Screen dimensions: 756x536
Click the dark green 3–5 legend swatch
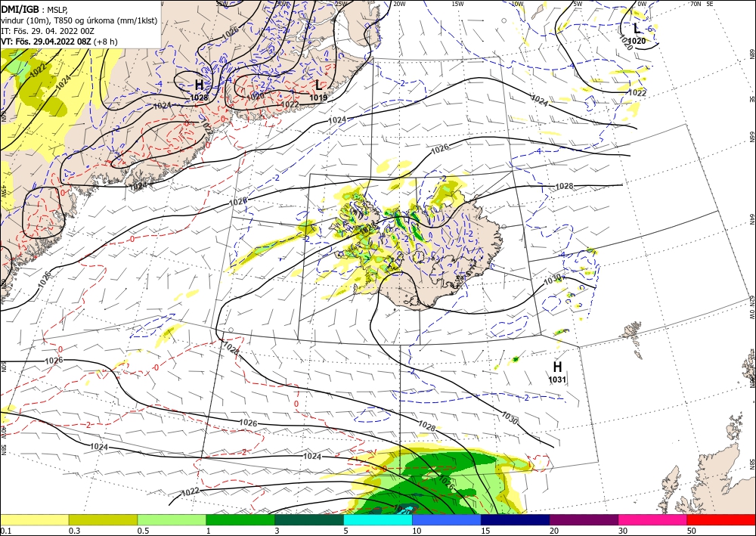[309, 519]
